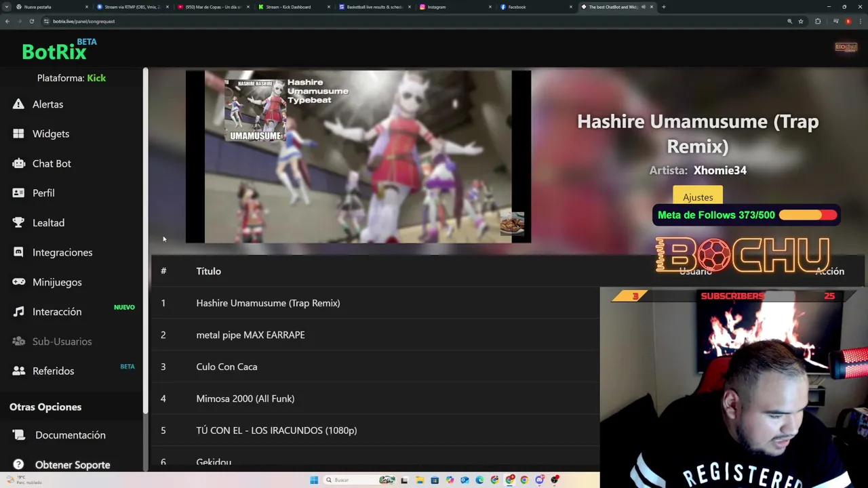868x488 pixels.
Task: Switch to Stream - Kick Dashboard tab
Action: [294, 7]
